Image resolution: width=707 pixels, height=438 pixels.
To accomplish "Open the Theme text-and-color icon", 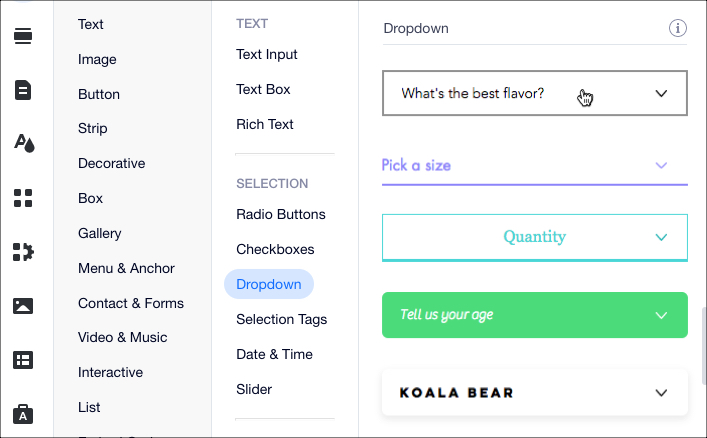I will click(x=24, y=143).
